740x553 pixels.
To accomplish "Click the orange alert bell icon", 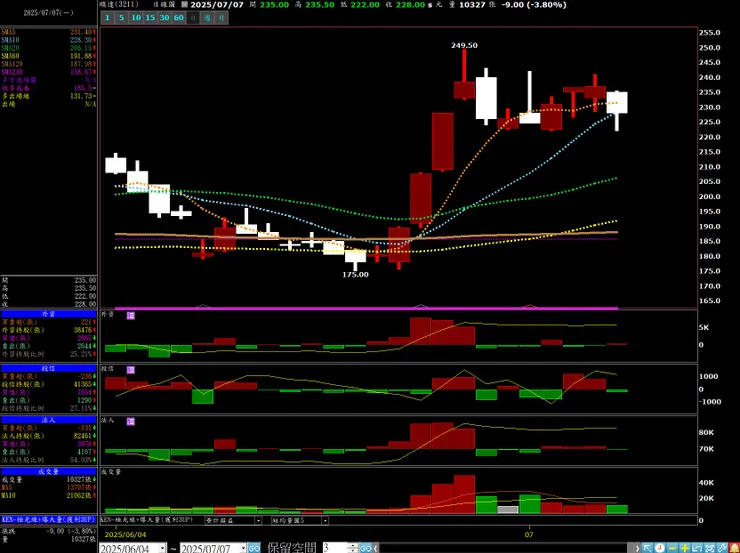I will coord(734,548).
